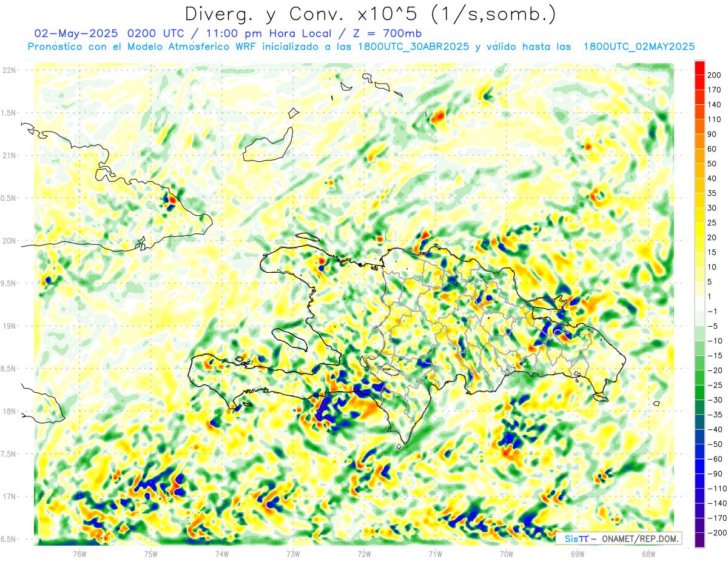Click the positive '25' color scale value
This screenshot has height=562, width=728.
[x=712, y=223]
